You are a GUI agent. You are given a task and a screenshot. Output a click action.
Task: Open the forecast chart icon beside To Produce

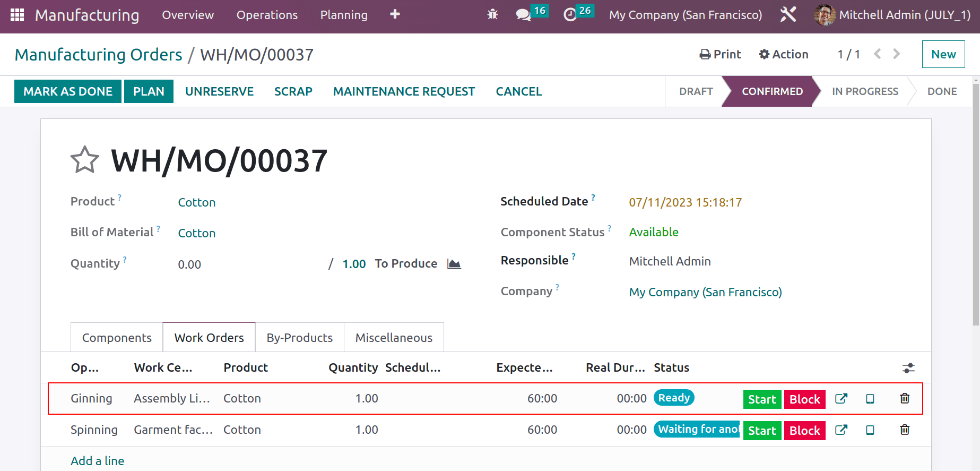454,264
